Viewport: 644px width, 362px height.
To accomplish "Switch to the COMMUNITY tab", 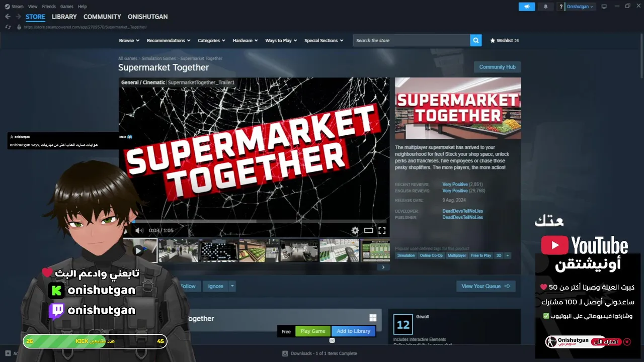I will tap(102, 17).
